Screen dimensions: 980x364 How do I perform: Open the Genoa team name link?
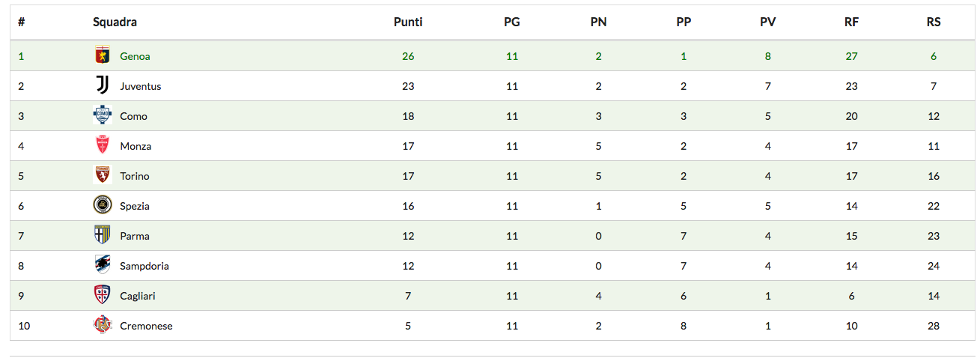(135, 56)
